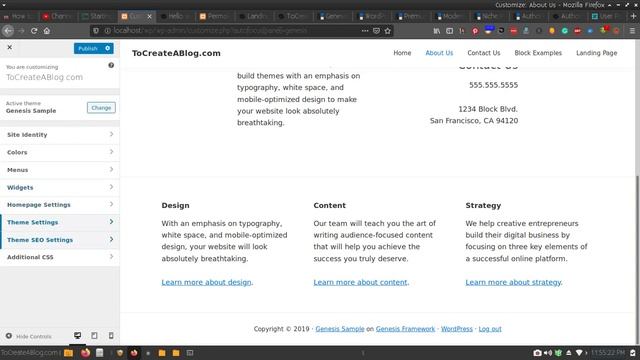
Task: Open the publish settings gear
Action: click(108, 48)
